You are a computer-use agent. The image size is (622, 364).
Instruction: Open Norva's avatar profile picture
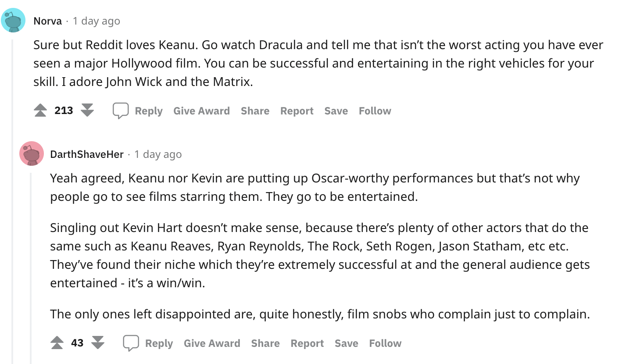pos(13,20)
